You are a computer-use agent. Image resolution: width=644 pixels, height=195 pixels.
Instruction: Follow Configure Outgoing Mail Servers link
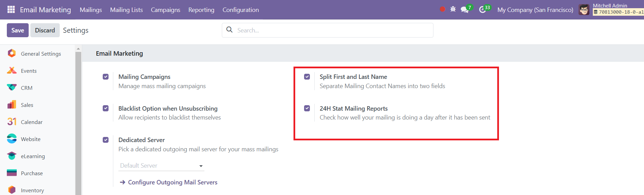pyautogui.click(x=173, y=182)
